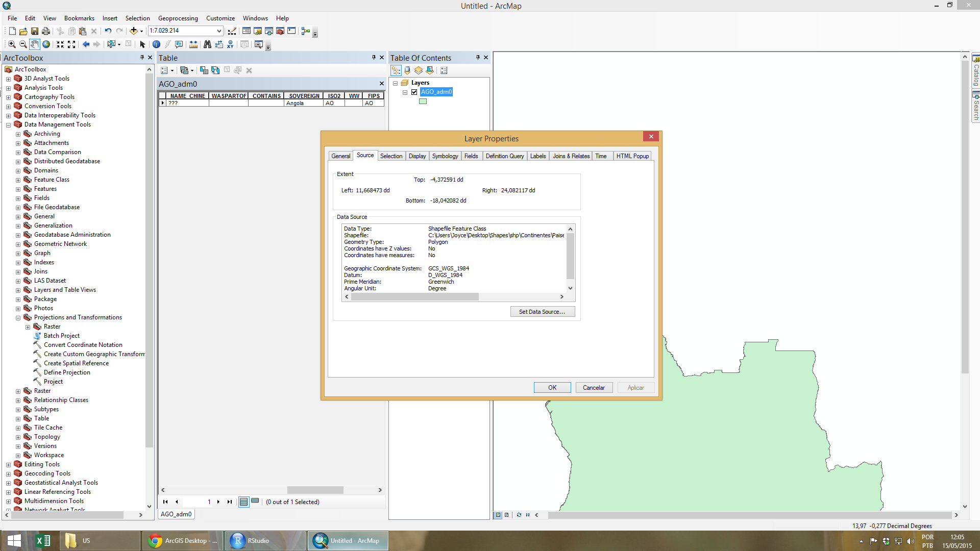Open the ArcToolbox window icon
This screenshot has width=980, height=551.
(x=280, y=31)
